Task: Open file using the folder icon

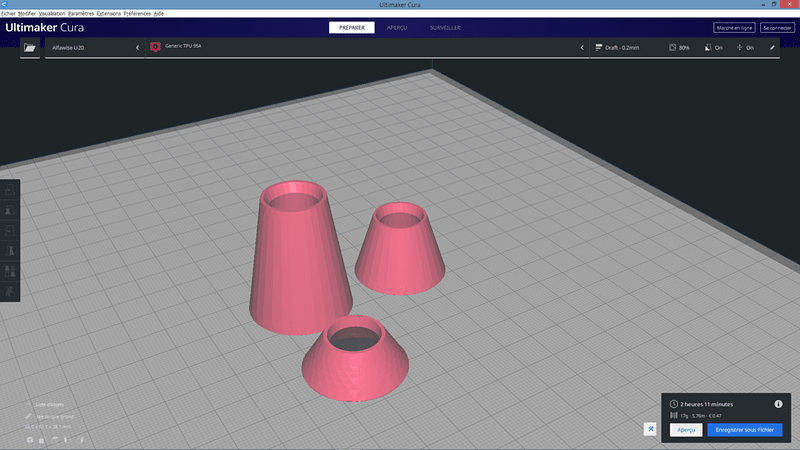Action: tap(30, 47)
